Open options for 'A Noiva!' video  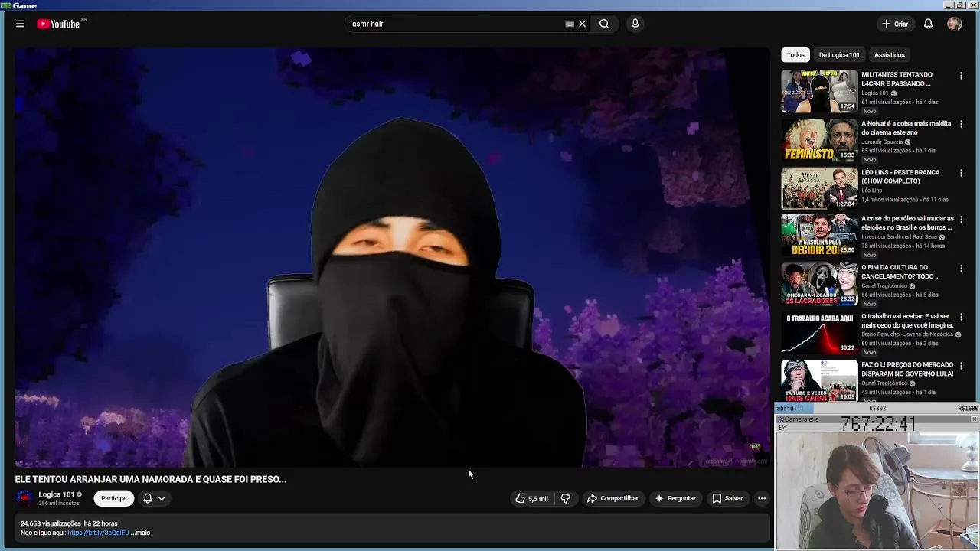click(x=961, y=124)
